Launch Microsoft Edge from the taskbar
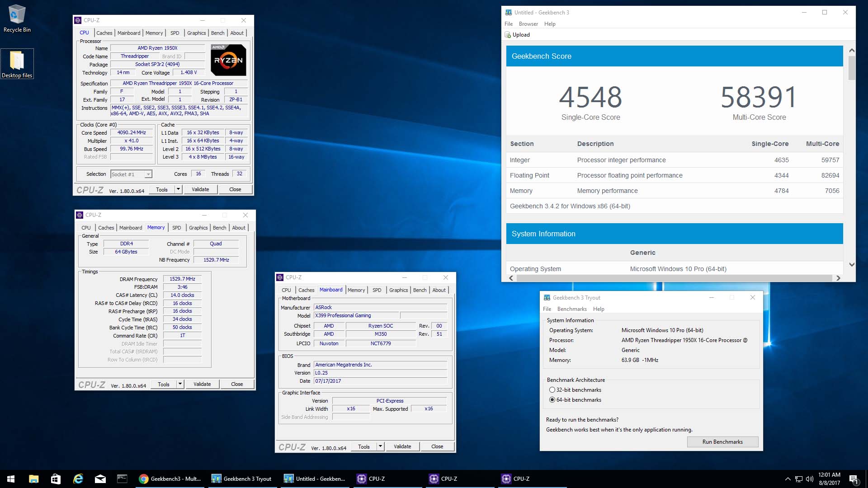 (x=78, y=479)
